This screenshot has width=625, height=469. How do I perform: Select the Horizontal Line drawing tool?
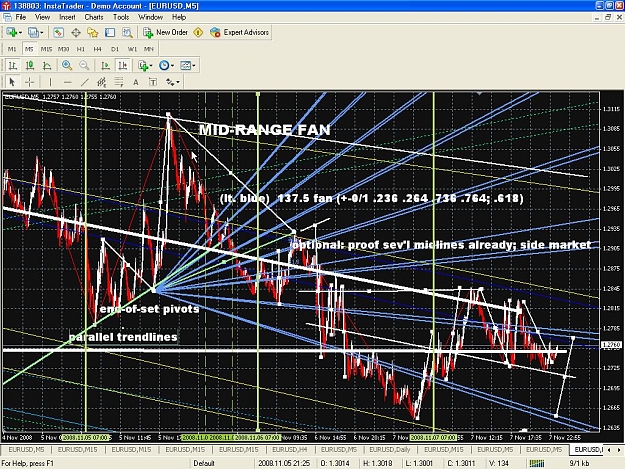pos(67,82)
